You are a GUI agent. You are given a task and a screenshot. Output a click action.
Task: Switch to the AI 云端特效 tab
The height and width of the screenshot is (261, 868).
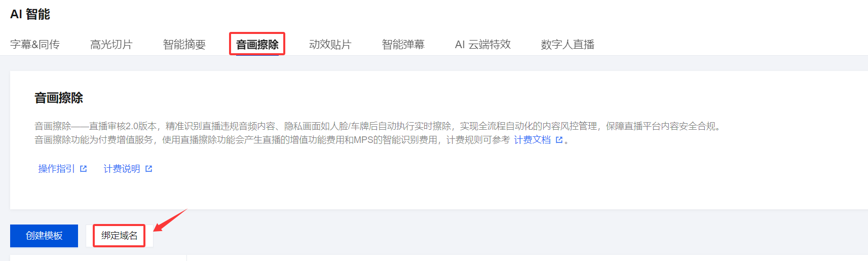click(x=483, y=45)
